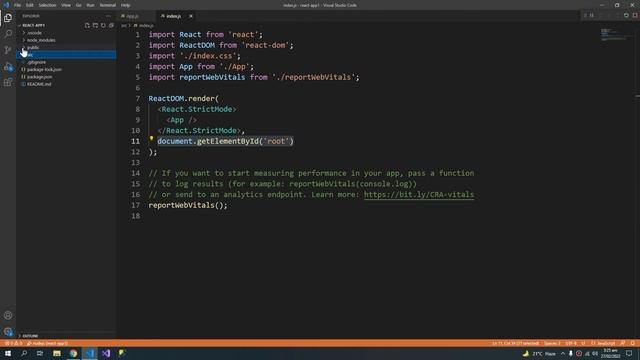The image size is (640, 360).
Task: Close the index.js editor tab
Action: 191,16
